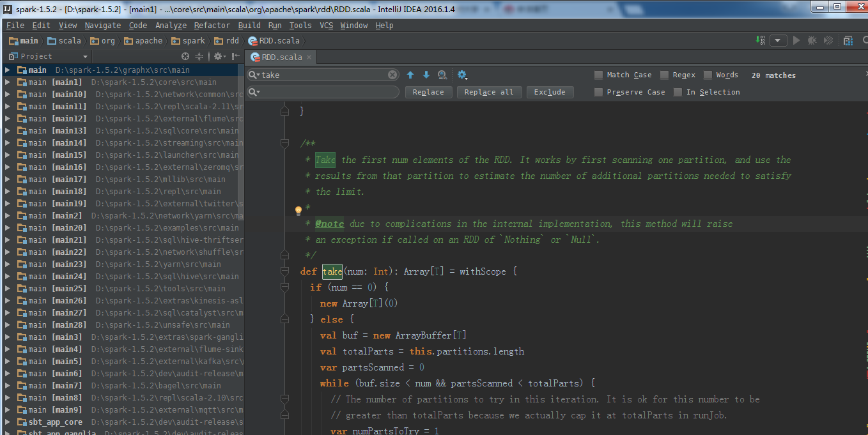
Task: Click the '20 matches' search result count
Action: tap(773, 75)
